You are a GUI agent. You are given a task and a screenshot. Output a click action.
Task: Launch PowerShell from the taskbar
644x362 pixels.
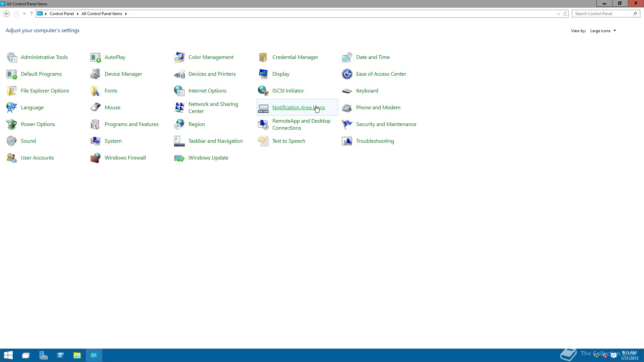[x=60, y=355]
